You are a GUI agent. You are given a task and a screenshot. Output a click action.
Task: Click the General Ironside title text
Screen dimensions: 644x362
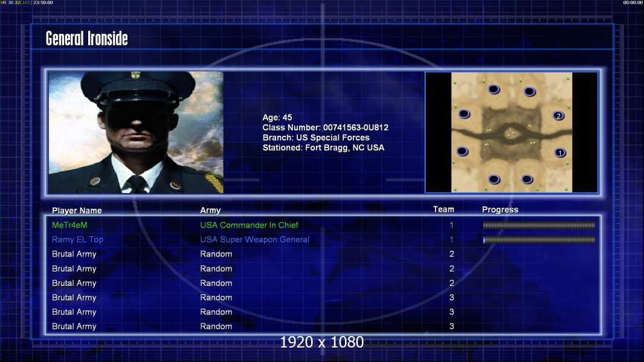(86, 39)
